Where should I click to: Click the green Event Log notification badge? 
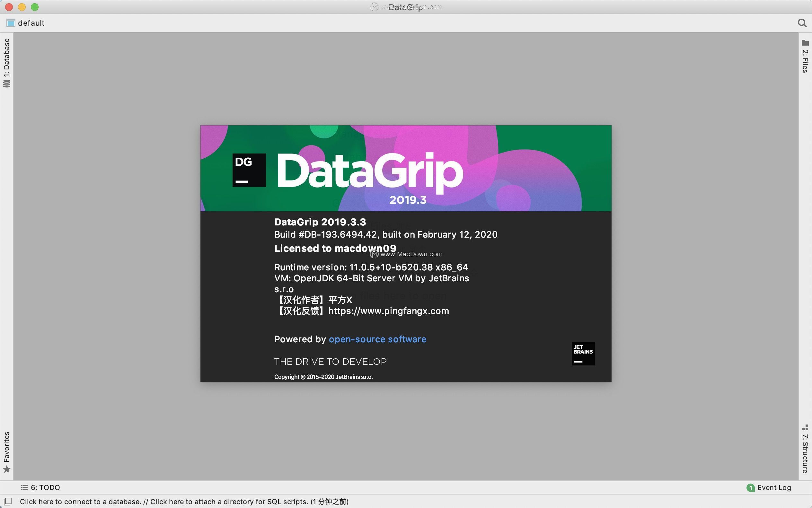[750, 487]
